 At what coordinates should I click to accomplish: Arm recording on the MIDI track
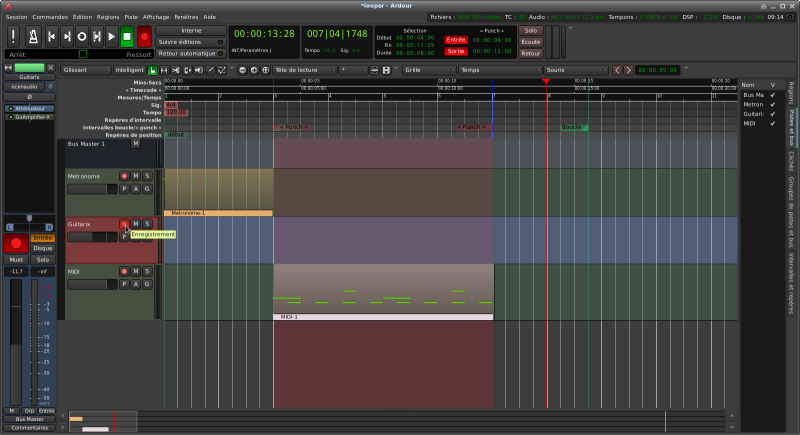124,272
